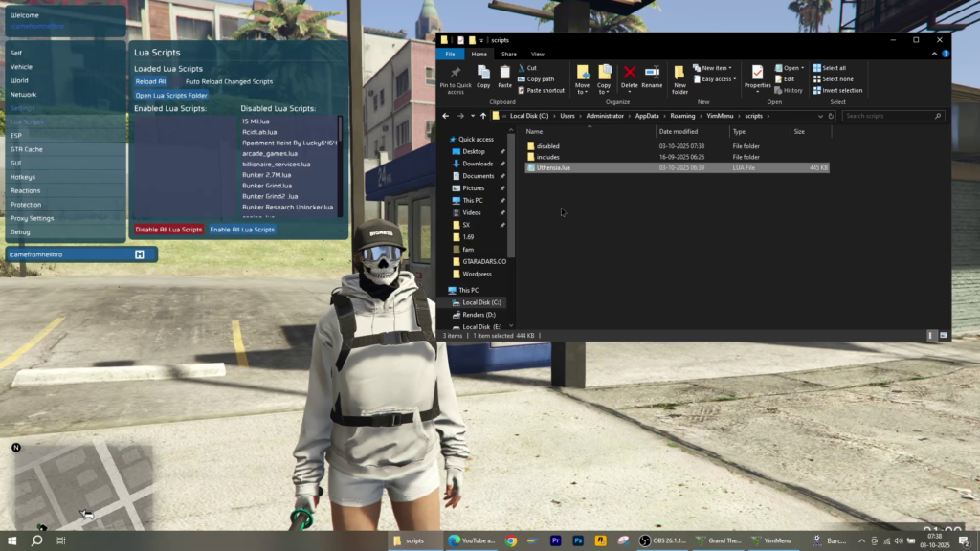
Task: Click Edit in the Open group
Action: (x=785, y=78)
